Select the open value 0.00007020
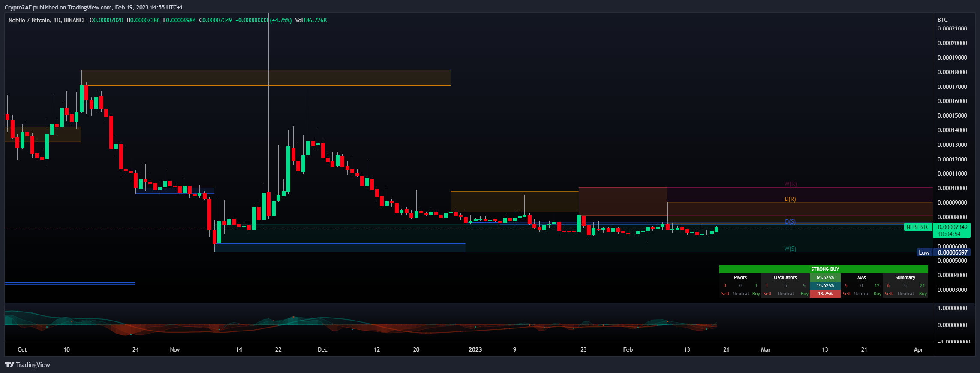The height and width of the screenshot is (373, 980). (x=108, y=20)
